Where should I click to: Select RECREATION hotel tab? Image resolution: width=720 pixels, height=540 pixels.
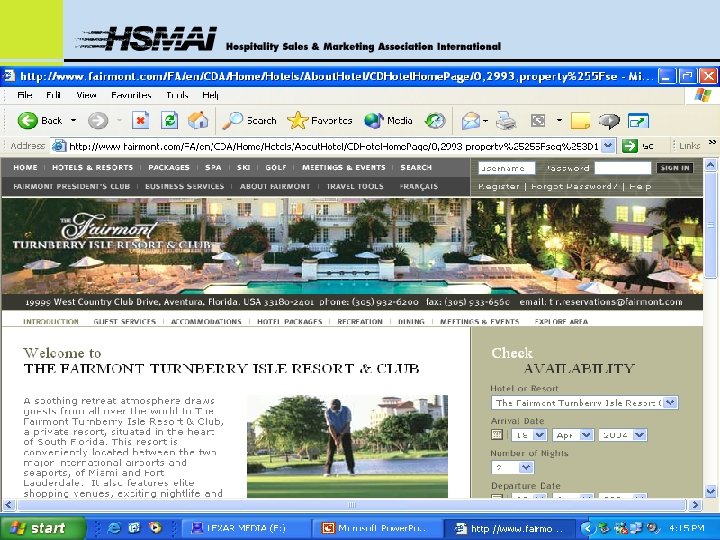pyautogui.click(x=360, y=321)
